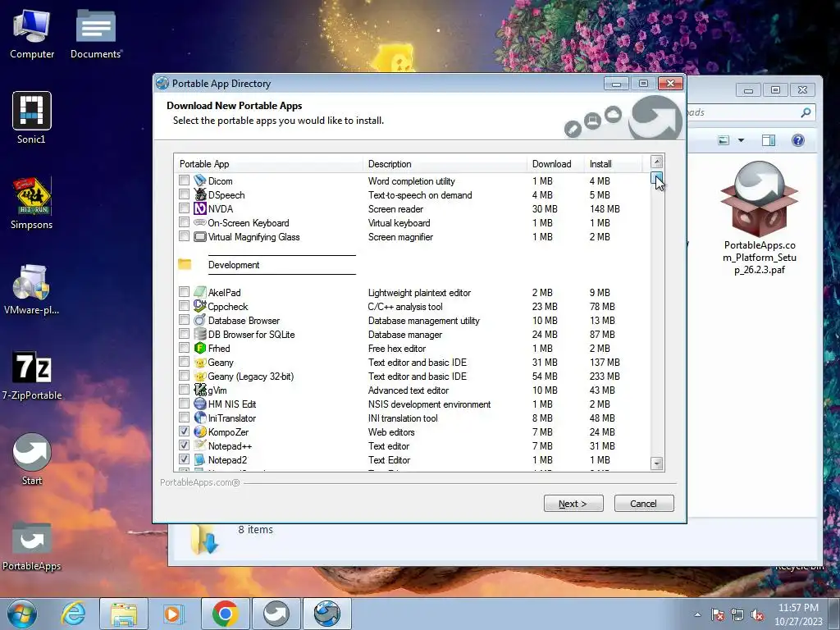Check the Dicom checkbox
Image resolution: width=840 pixels, height=630 pixels.
click(x=184, y=180)
